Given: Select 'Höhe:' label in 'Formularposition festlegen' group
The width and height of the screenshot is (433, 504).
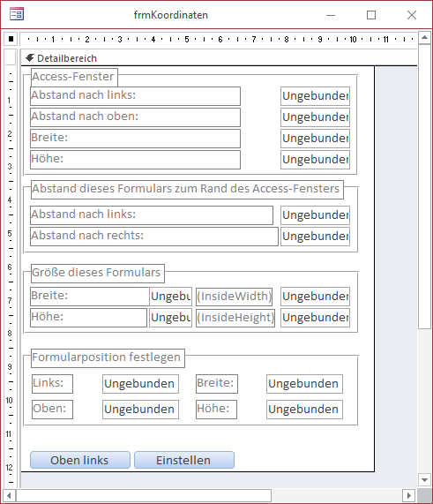Looking at the screenshot, I should coord(217,410).
